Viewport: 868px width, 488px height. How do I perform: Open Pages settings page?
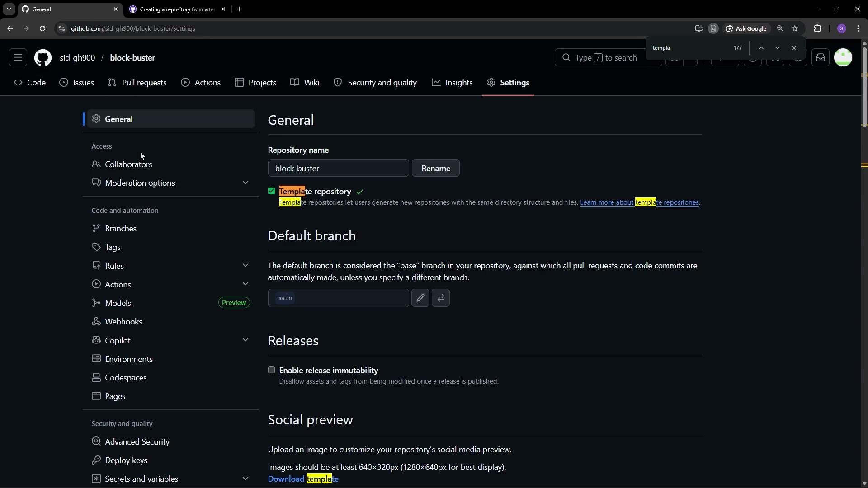point(170,396)
